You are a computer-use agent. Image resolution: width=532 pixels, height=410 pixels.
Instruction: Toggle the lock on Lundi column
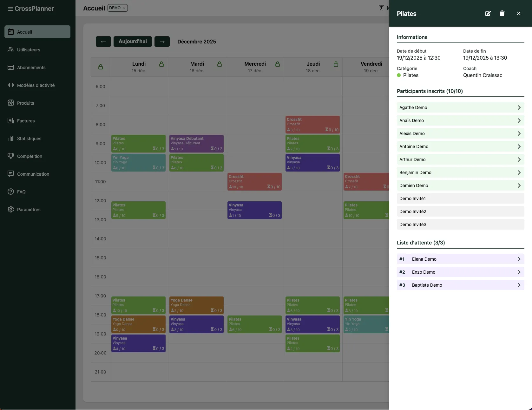tap(161, 64)
